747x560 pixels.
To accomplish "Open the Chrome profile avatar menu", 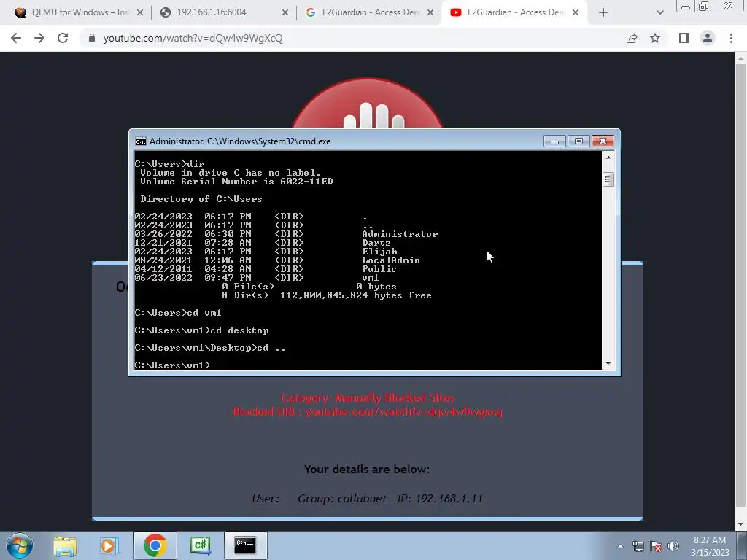I will (708, 38).
